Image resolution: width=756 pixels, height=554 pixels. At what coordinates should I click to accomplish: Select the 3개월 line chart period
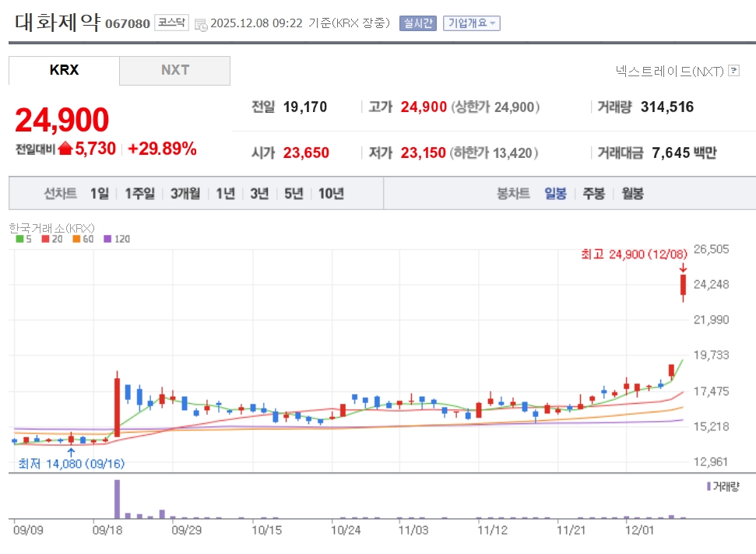click(x=185, y=194)
